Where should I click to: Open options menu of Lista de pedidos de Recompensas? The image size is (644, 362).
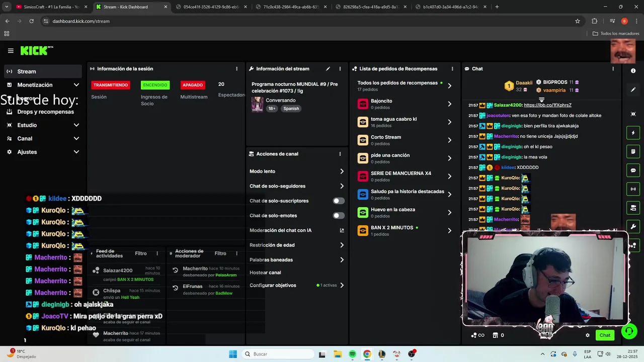(452, 69)
